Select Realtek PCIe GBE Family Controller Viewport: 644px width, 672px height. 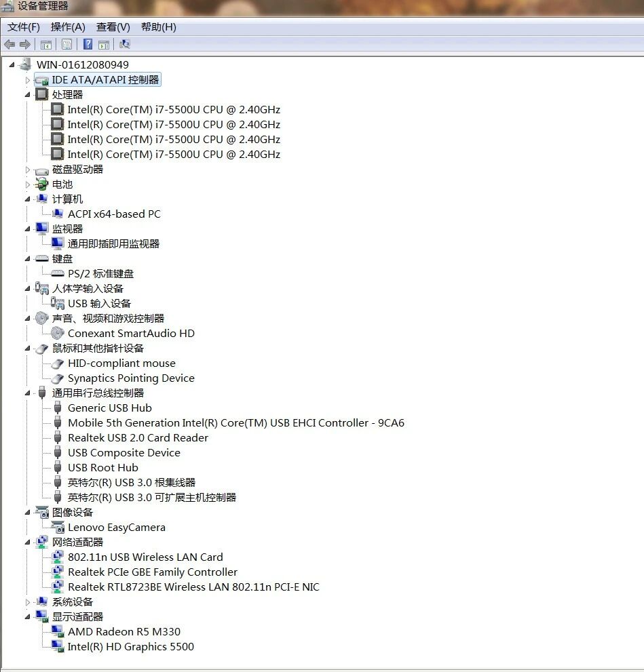pyautogui.click(x=153, y=572)
